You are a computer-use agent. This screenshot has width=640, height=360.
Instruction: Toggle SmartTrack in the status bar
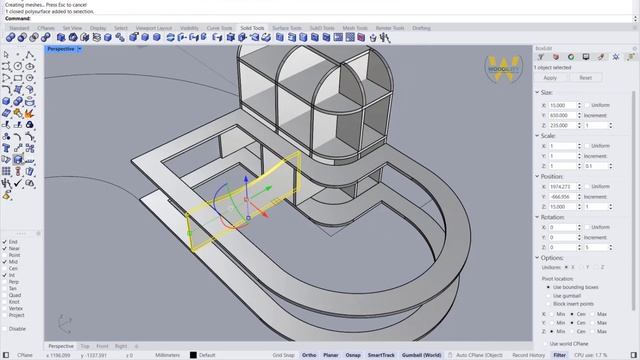381,355
